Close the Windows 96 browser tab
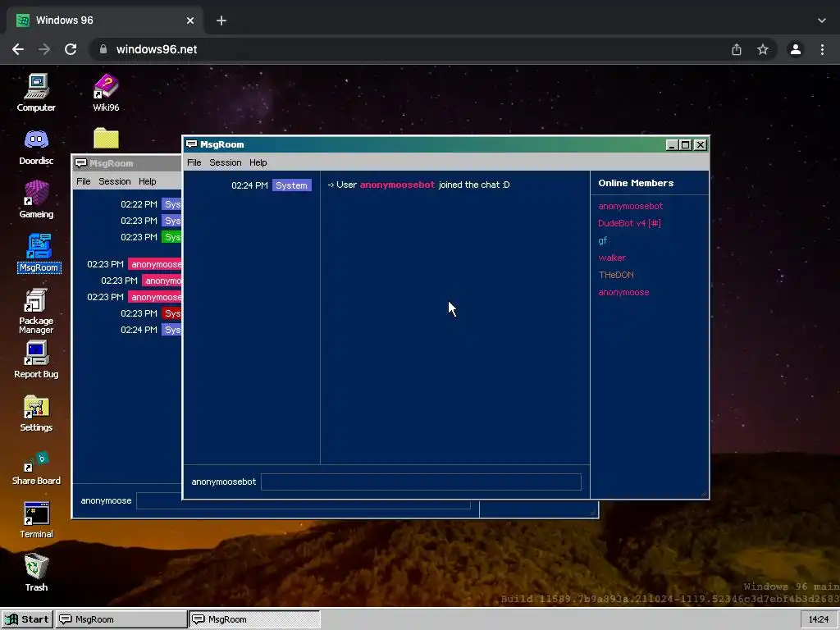The image size is (840, 630). (190, 21)
